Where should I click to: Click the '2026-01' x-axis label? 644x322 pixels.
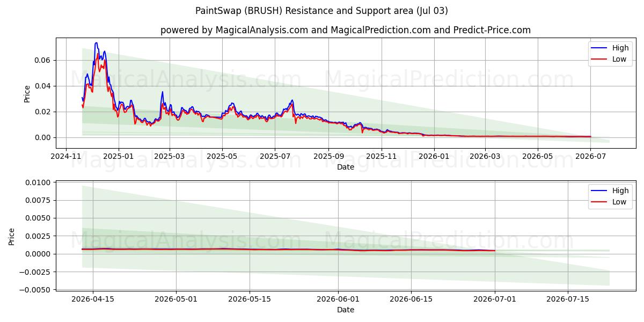click(x=434, y=156)
